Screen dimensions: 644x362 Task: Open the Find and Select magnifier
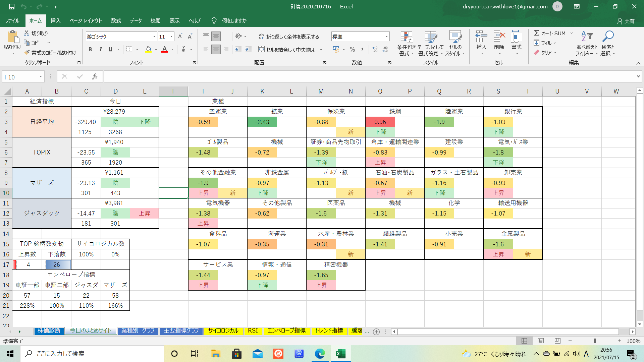(x=607, y=36)
